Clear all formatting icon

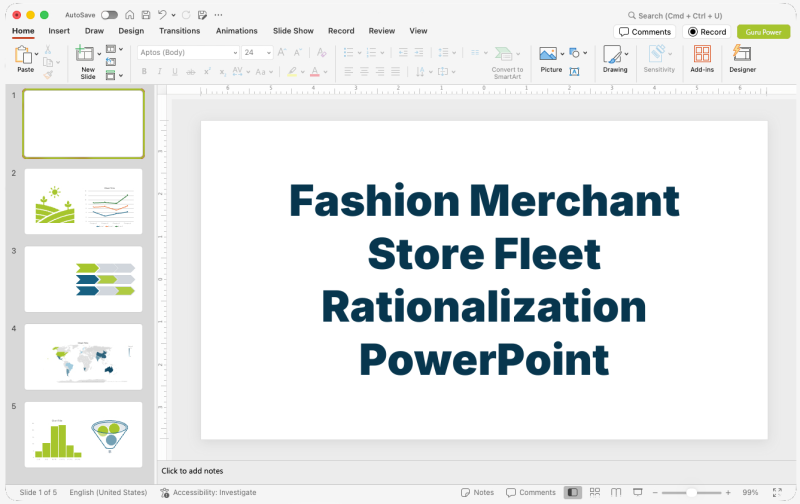click(x=321, y=52)
